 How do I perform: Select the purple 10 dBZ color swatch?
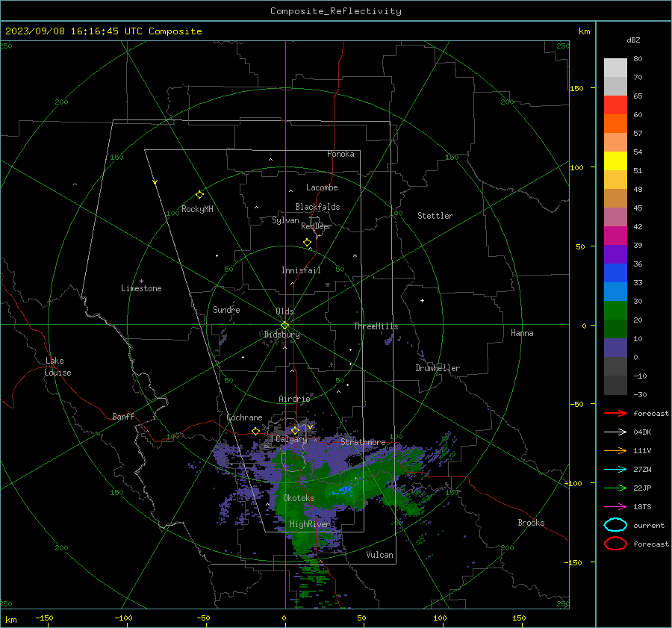click(x=615, y=348)
